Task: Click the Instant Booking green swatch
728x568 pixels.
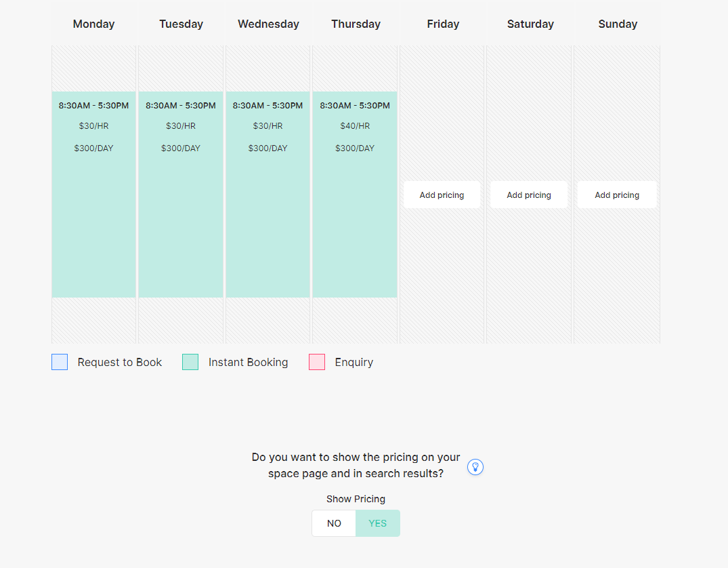Action: click(190, 362)
